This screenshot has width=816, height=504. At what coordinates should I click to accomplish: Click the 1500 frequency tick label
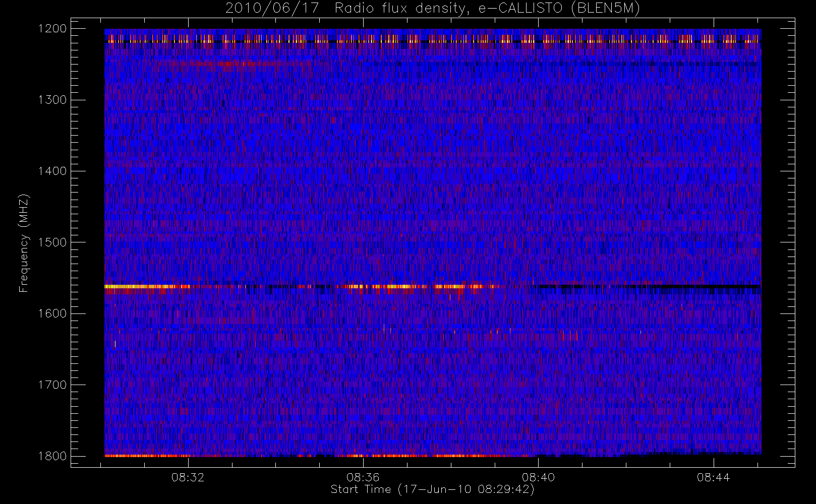coord(52,242)
